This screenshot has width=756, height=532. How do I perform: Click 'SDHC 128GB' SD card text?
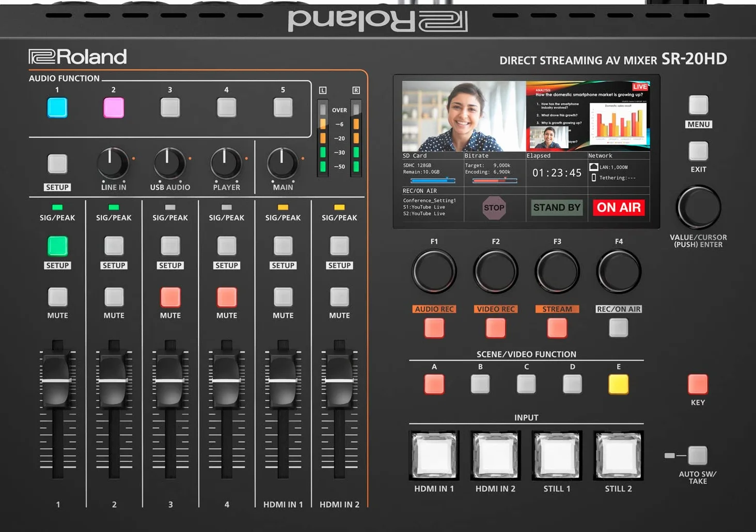(417, 165)
